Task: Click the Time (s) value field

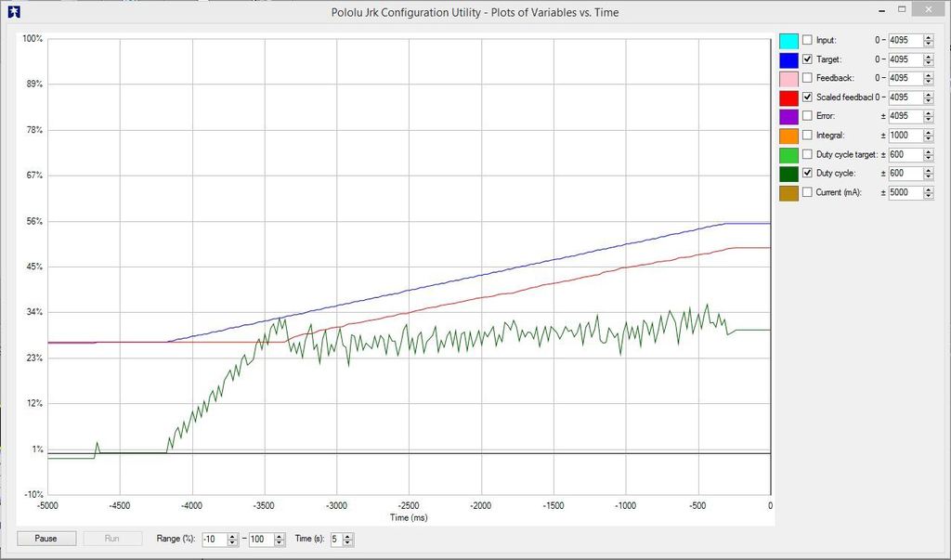Action: 336,540
